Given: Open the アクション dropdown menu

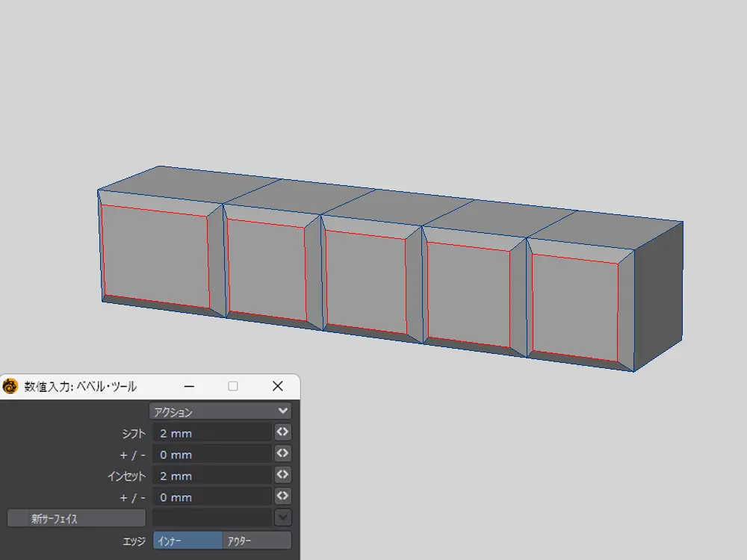Looking at the screenshot, I should (220, 411).
